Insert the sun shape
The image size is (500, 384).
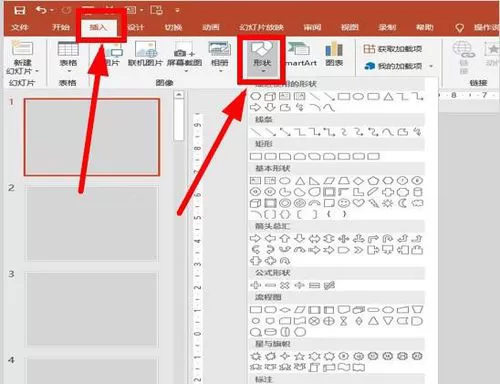pos(388,203)
